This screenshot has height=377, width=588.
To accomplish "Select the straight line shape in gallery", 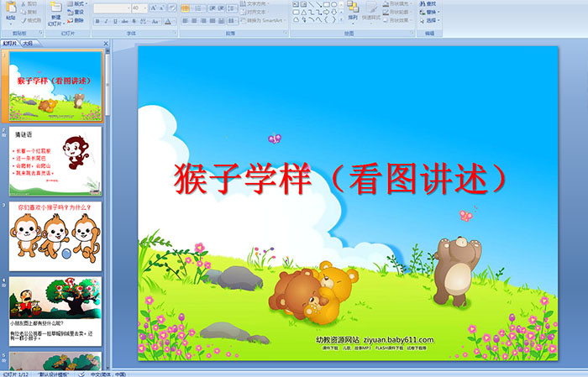I will click(312, 4).
